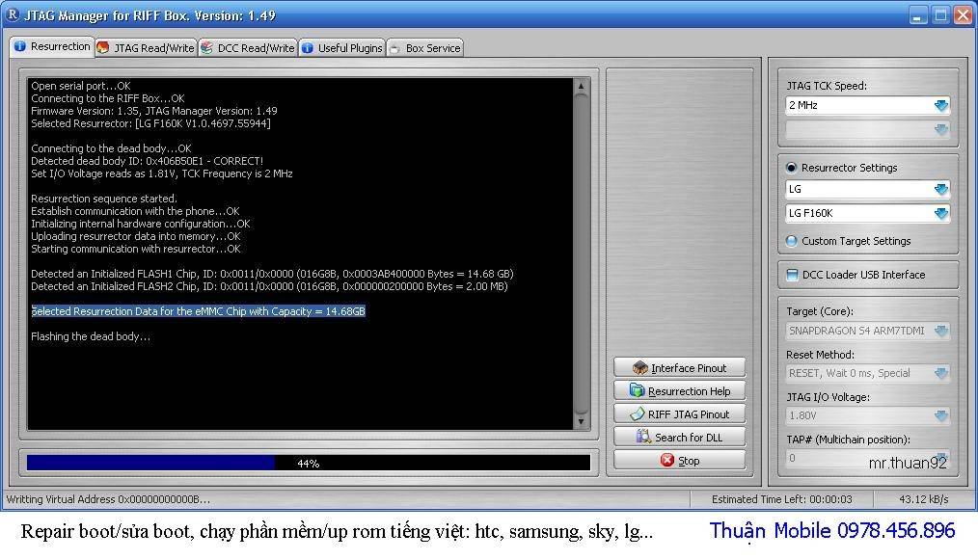Click the red Stop icon

point(667,460)
